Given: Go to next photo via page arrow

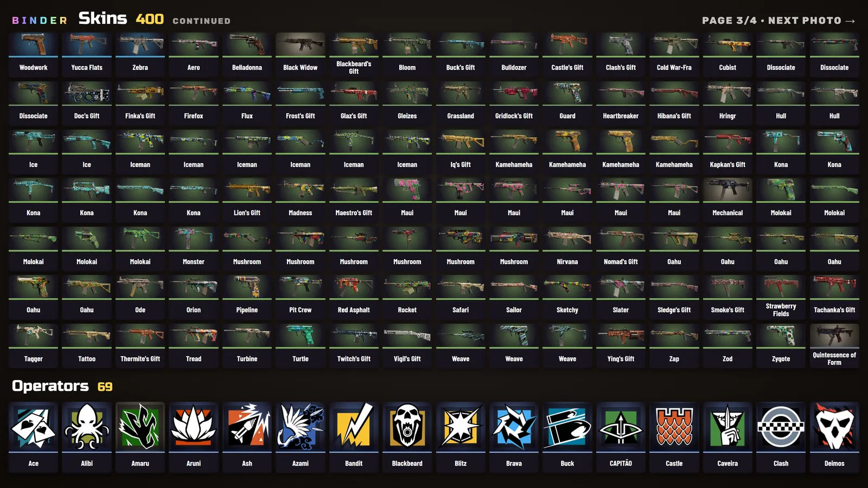Looking at the screenshot, I should [850, 21].
